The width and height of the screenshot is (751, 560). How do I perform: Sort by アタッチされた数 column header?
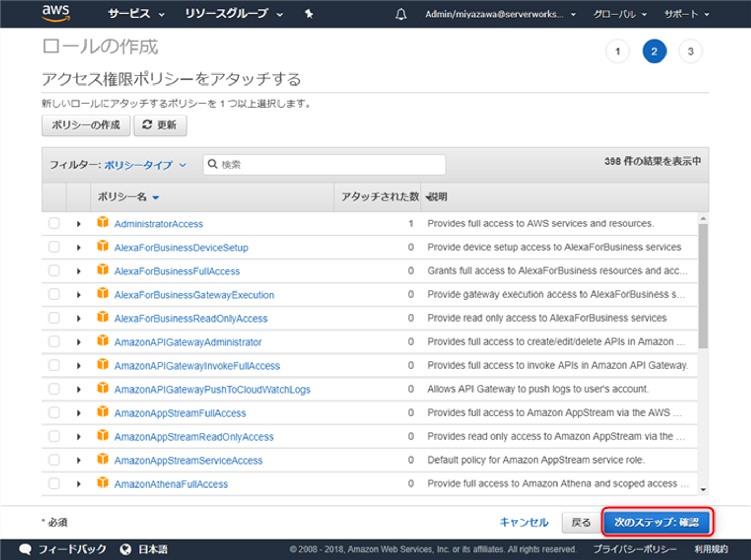click(380, 197)
